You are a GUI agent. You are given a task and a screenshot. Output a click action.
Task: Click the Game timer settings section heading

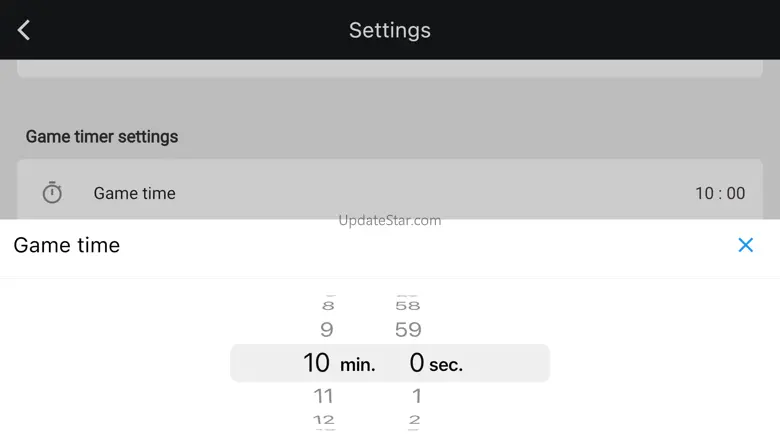pyautogui.click(x=102, y=136)
